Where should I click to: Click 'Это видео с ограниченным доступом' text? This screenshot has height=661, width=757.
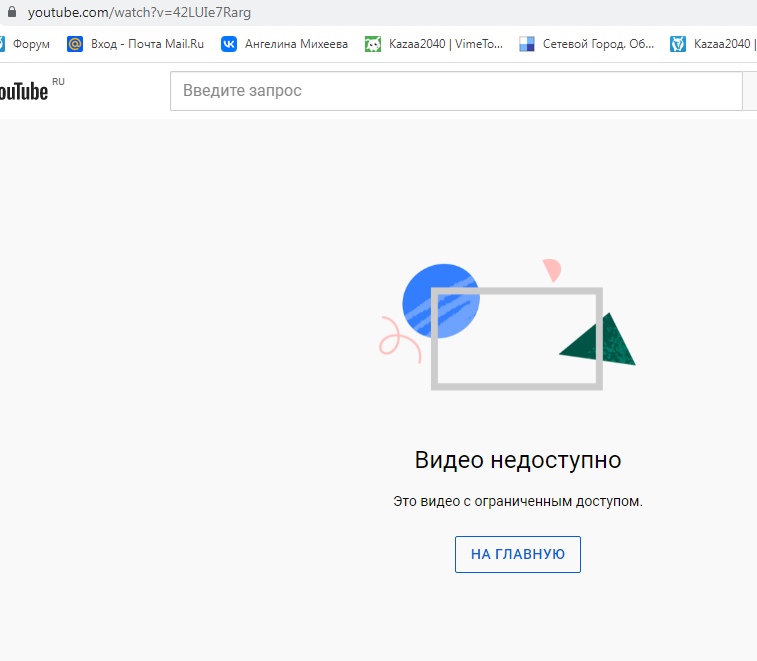point(517,501)
